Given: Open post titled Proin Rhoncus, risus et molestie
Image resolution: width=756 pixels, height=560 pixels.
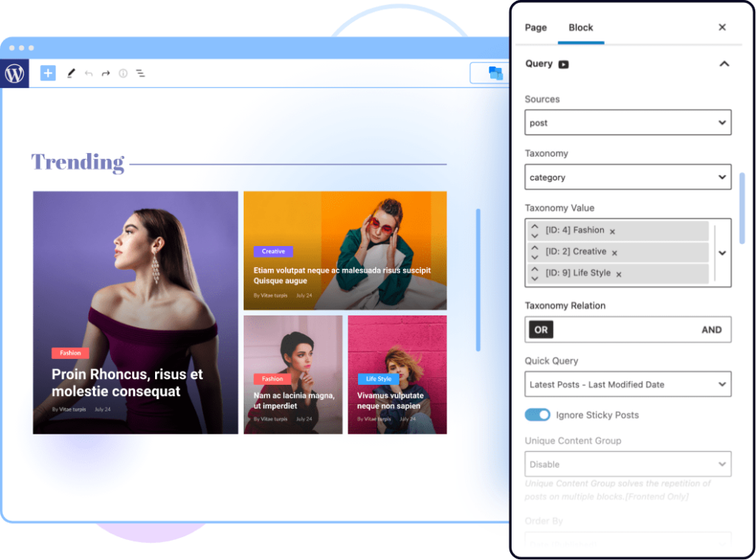Looking at the screenshot, I should pyautogui.click(x=127, y=383).
